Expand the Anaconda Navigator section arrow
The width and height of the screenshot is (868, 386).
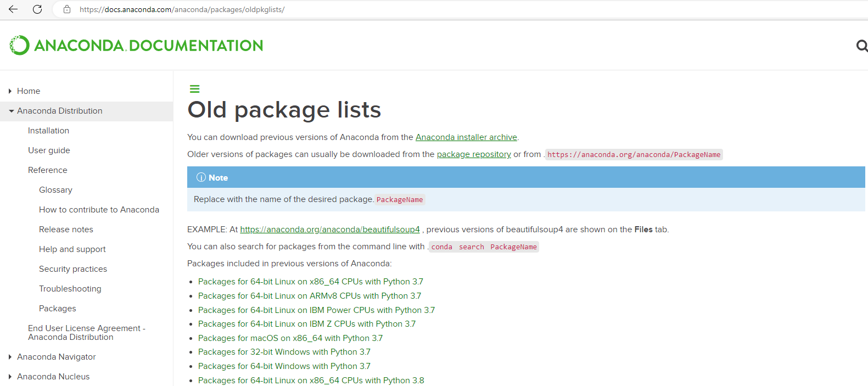click(10, 357)
